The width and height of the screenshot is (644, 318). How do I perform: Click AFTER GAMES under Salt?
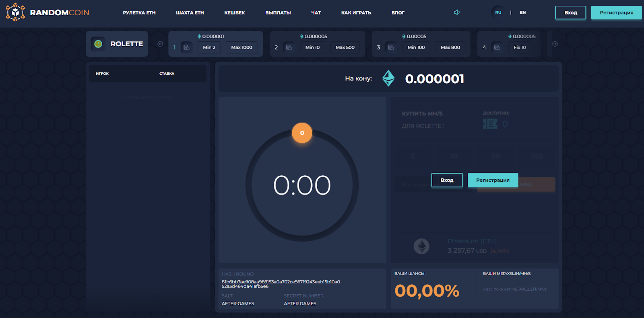(238, 304)
